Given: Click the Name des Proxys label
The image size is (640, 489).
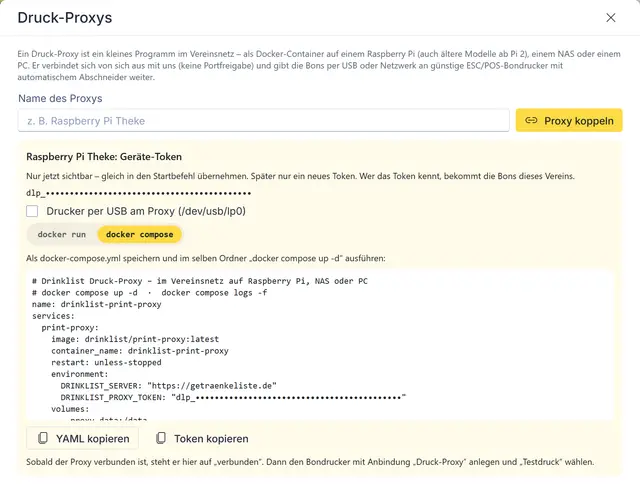Looking at the screenshot, I should coord(60,98).
